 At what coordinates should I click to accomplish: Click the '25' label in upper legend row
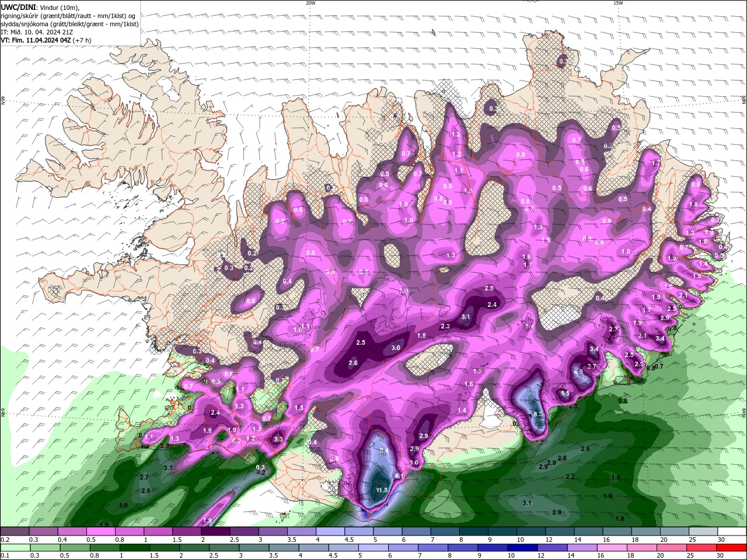693,540
